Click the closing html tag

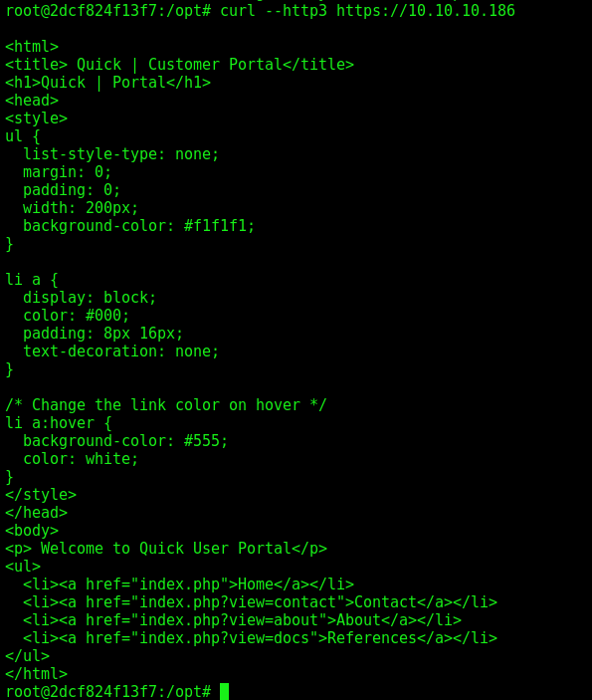tap(36, 673)
